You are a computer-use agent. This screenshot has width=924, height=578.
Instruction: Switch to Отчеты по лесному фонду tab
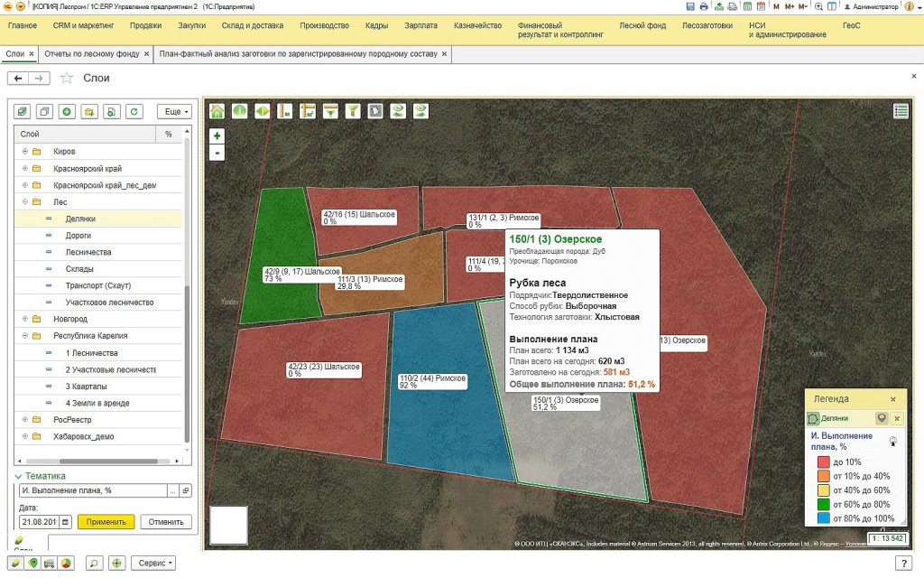(x=92, y=53)
